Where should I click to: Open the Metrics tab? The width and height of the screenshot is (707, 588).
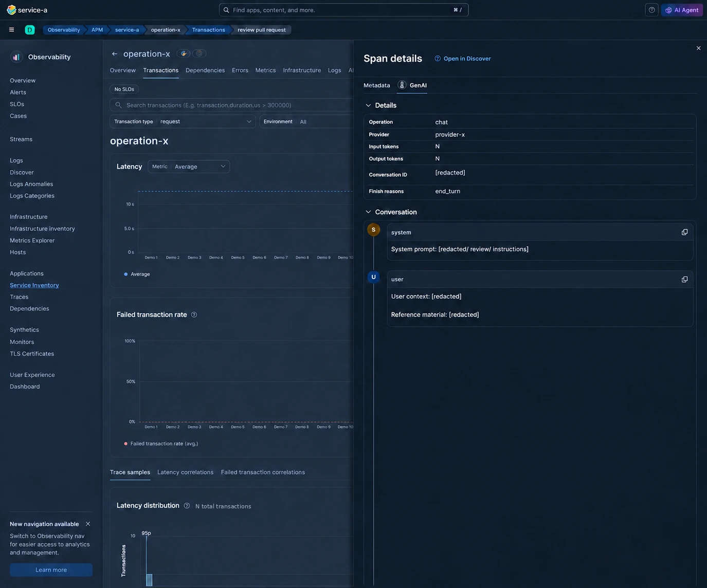coord(265,70)
